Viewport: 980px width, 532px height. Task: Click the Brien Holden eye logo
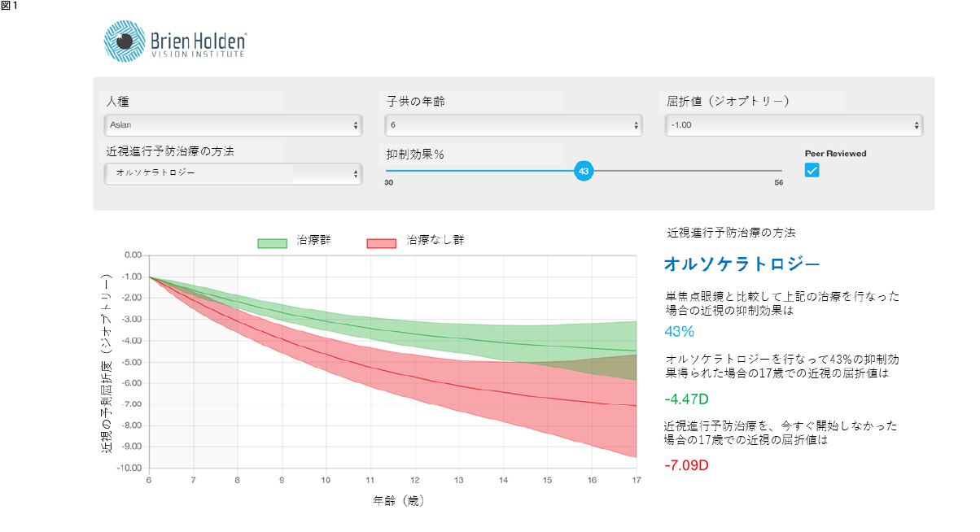[x=122, y=39]
